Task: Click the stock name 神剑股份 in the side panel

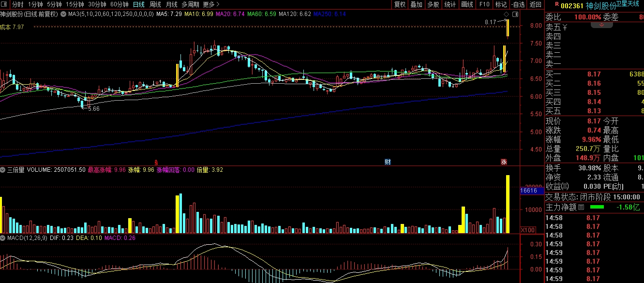Action: tap(601, 6)
